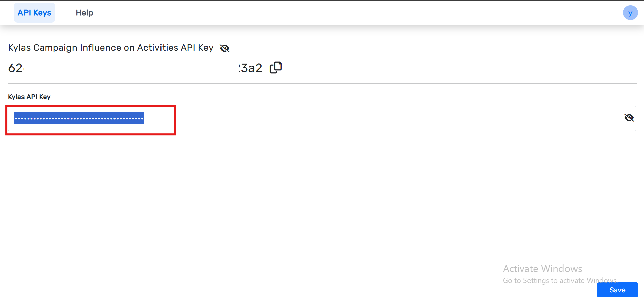Reveal the masked Kylas API Key value
Screen dimensions: 644x300
click(x=629, y=118)
